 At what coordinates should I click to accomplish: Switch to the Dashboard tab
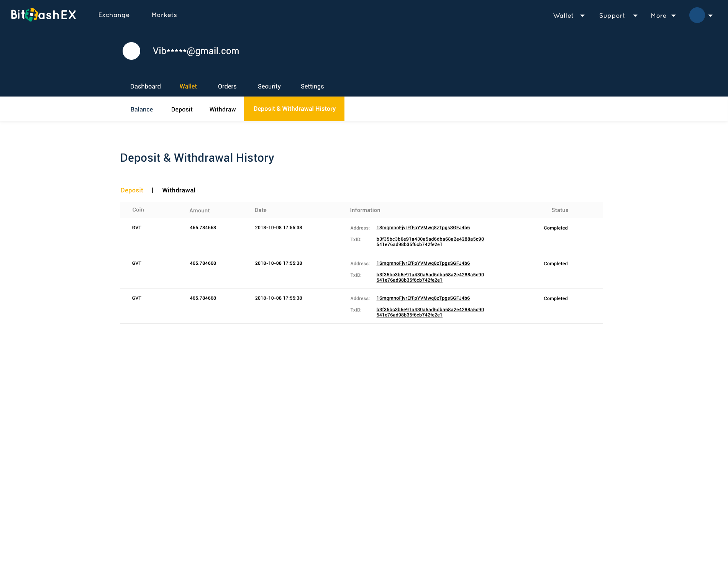pos(145,87)
